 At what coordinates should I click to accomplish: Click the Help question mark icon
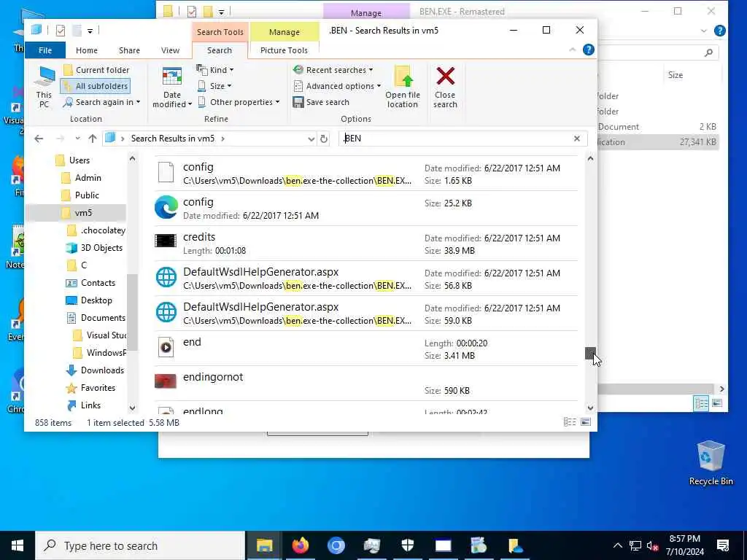point(589,50)
